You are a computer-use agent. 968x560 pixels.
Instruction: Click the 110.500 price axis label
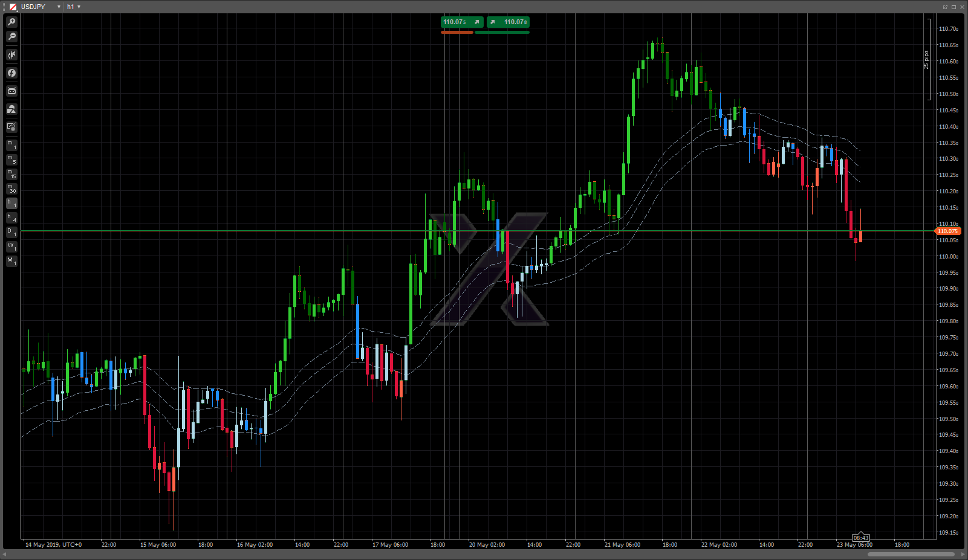click(948, 94)
